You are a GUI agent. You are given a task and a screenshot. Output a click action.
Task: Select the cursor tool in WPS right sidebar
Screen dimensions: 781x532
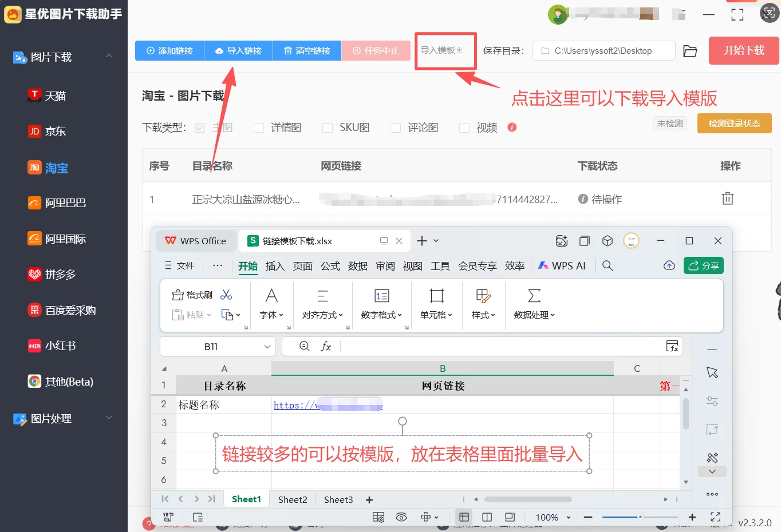712,372
